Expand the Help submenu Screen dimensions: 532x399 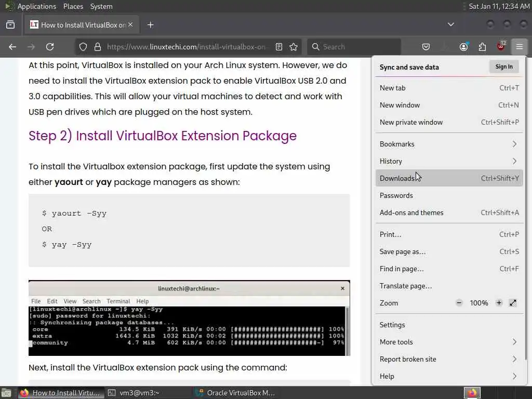449,376
